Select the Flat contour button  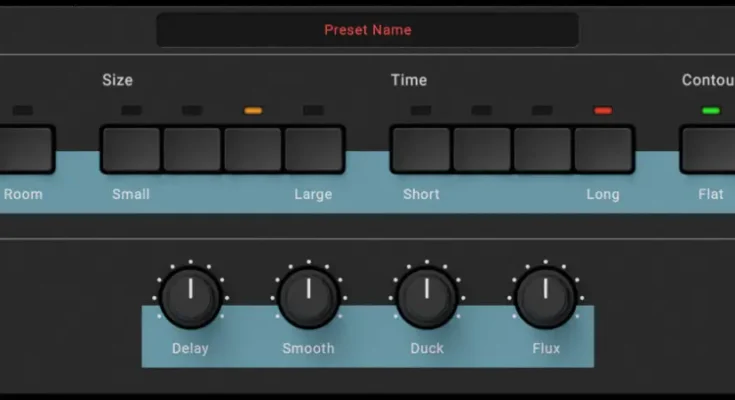coord(708,150)
